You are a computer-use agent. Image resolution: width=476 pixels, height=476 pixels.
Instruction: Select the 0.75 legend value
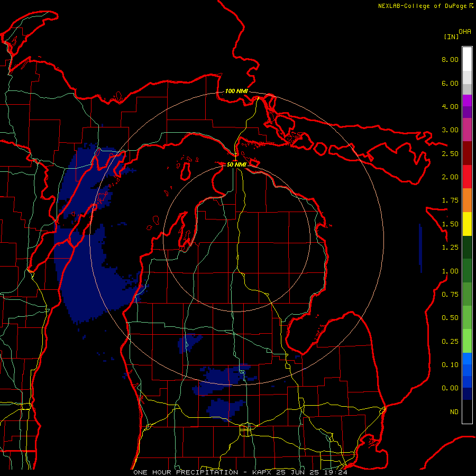(x=450, y=295)
